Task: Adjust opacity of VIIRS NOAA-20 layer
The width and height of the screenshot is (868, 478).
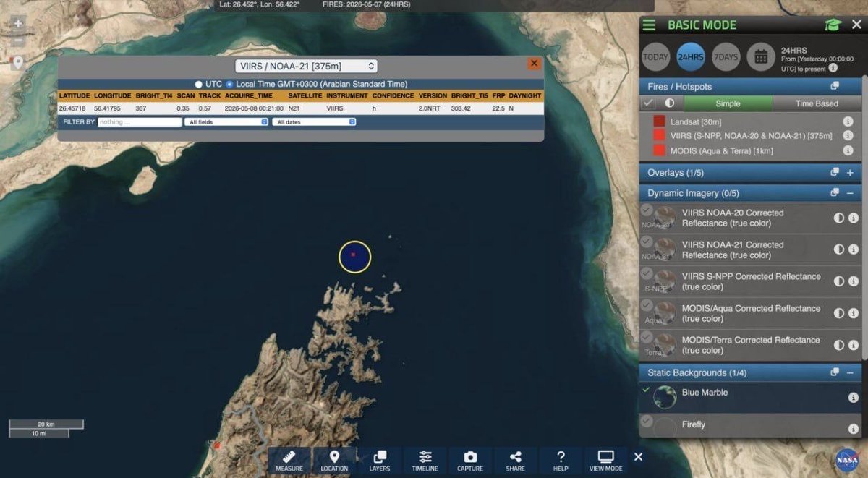Action: click(839, 218)
